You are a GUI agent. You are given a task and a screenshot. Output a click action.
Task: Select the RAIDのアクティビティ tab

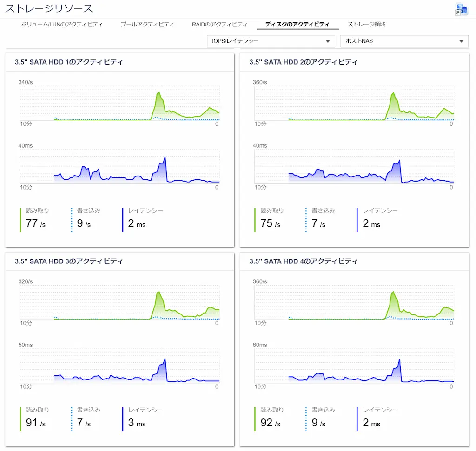point(219,24)
